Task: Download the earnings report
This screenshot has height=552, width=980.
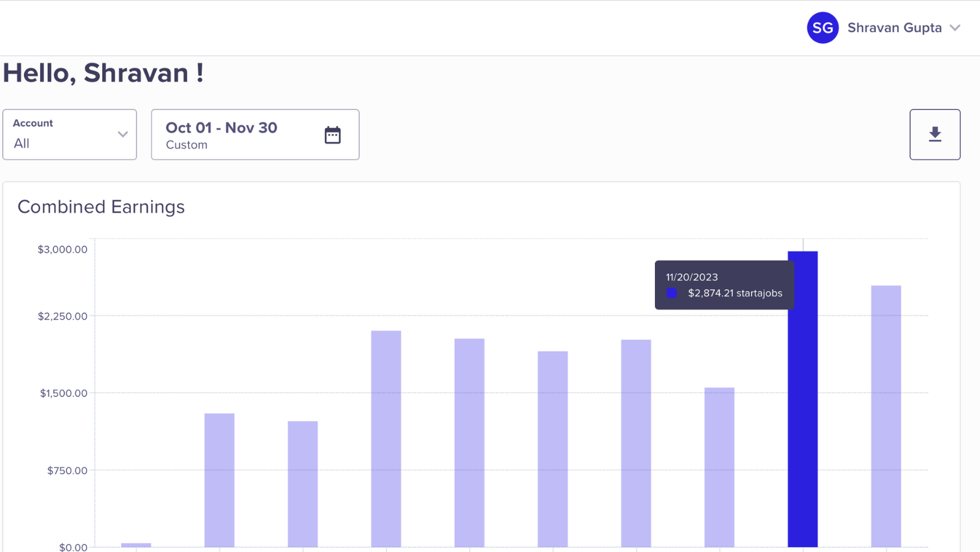Action: pyautogui.click(x=935, y=134)
